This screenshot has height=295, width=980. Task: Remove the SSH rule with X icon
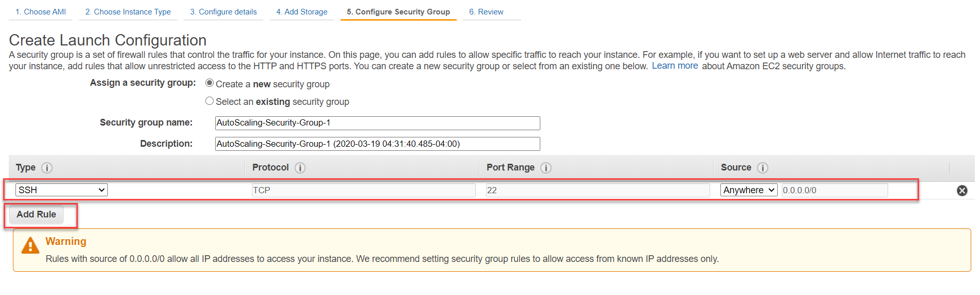pos(962,191)
